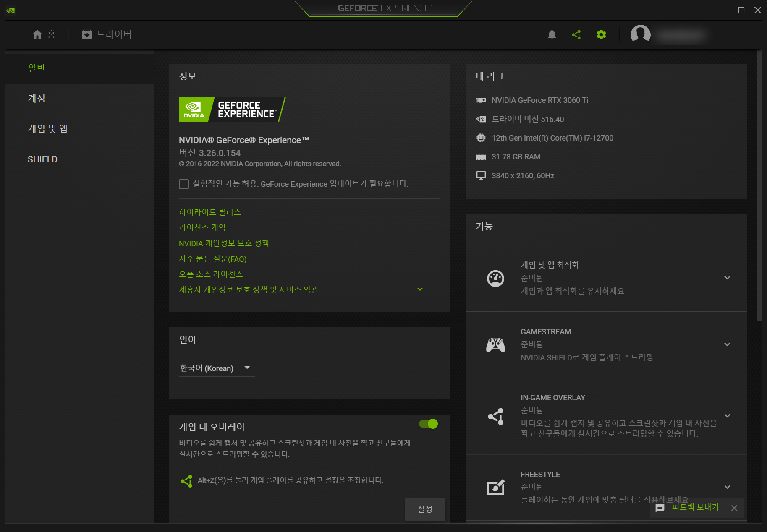Screen dimensions: 767x532
Task: Go to the 홈 tab
Action: [44, 34]
